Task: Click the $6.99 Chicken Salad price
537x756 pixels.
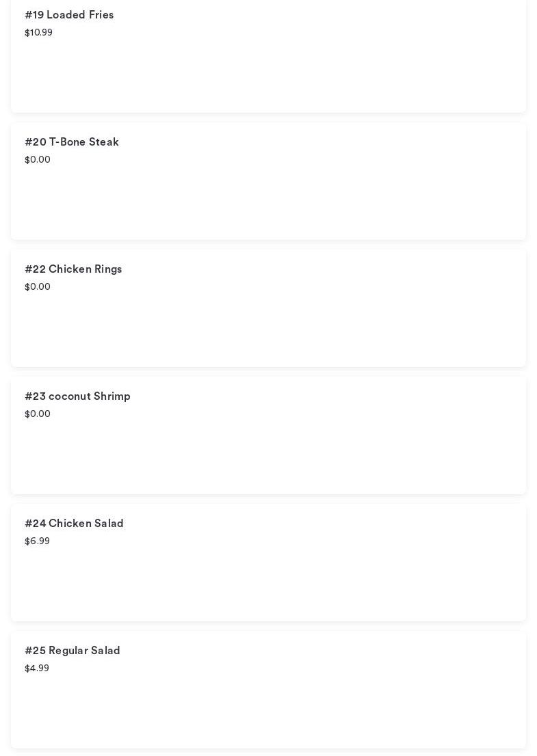Action: coord(37,541)
